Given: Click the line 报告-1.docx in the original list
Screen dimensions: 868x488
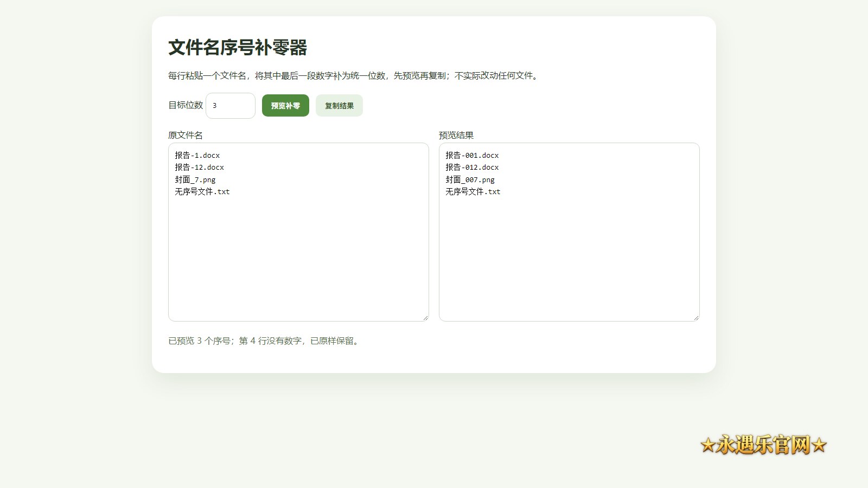Looking at the screenshot, I should (x=197, y=155).
